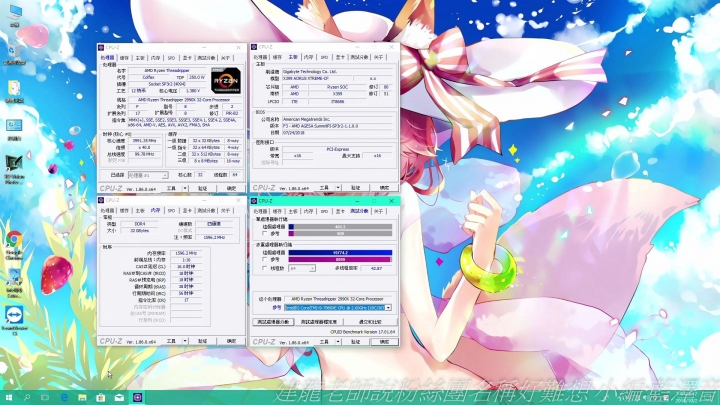Click the multi-thread ratio 42.87 value

pos(376,268)
